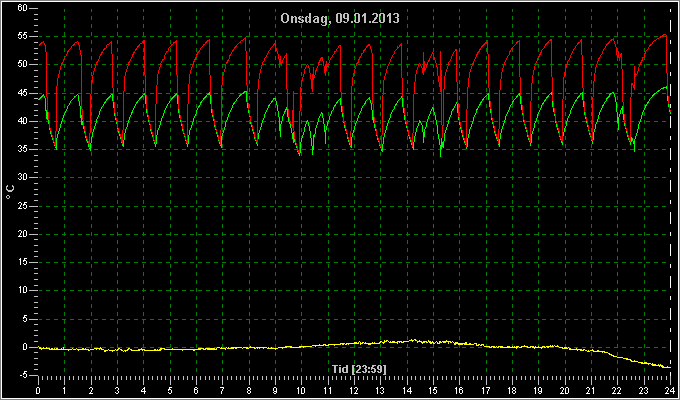Click the 60 value on temperature axis
The image size is (680, 400).
[x=23, y=8]
